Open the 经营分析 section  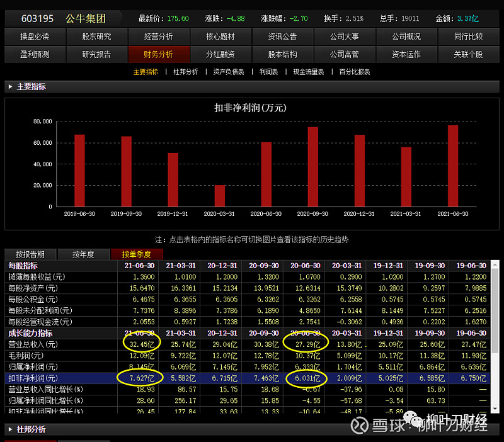coord(159,37)
